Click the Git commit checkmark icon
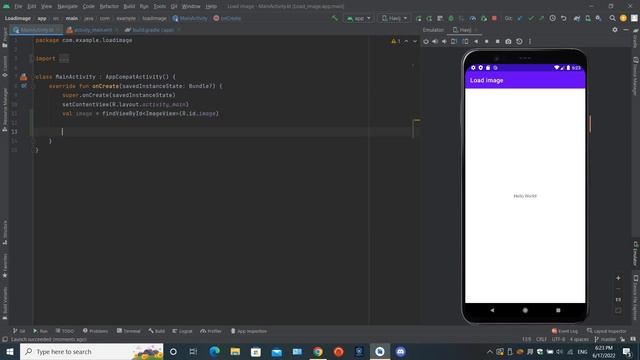The width and height of the screenshot is (640, 360). tap(531, 18)
